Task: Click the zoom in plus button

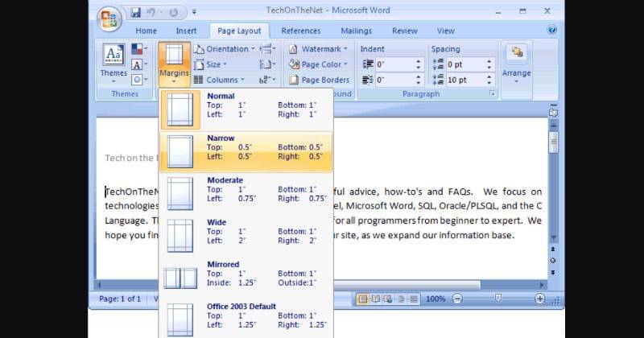Action: pyautogui.click(x=539, y=299)
